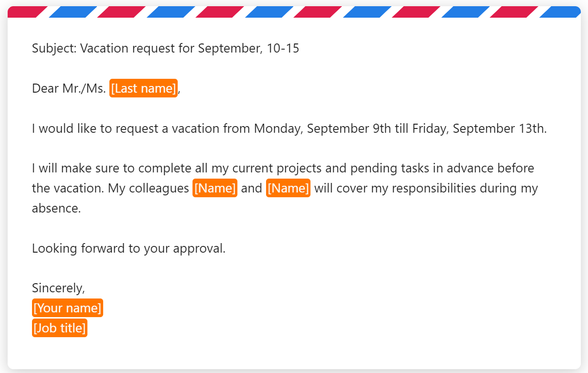Viewport: 588px width, 373px height.
Task: Click the [Last name] placeholder
Action: coord(143,88)
